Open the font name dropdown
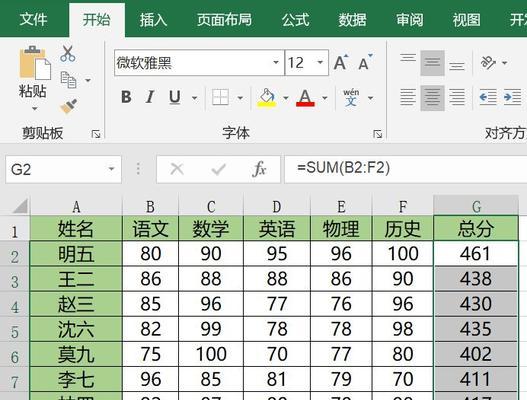The image size is (527, 400). pyautogui.click(x=276, y=63)
